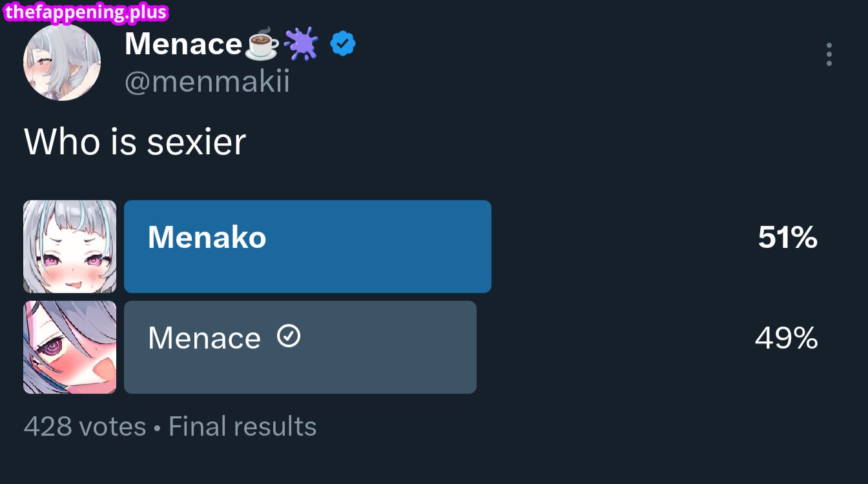The image size is (868, 484).
Task: Click the voted checkmark beside Menace option
Action: (x=289, y=337)
